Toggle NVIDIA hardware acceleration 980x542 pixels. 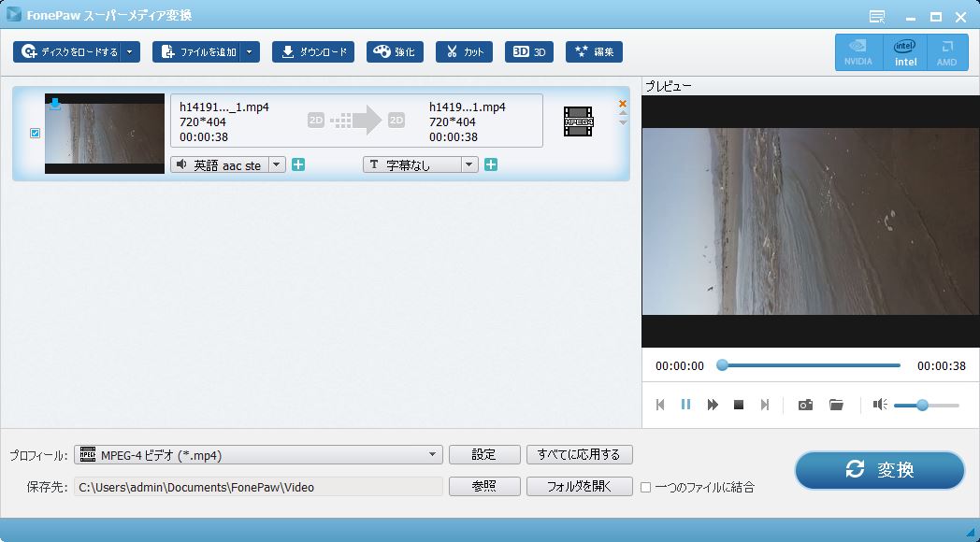[858, 52]
